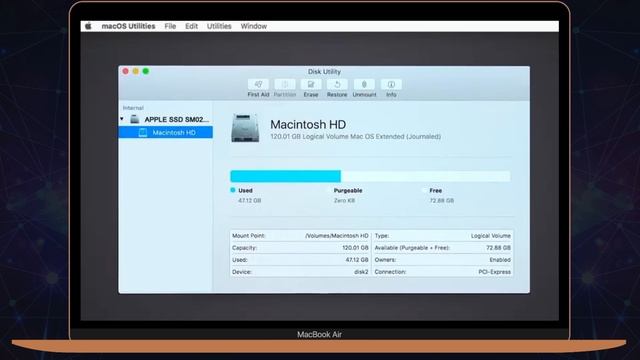Image resolution: width=640 pixels, height=360 pixels.
Task: Click the large hard drive image
Action: click(245, 128)
